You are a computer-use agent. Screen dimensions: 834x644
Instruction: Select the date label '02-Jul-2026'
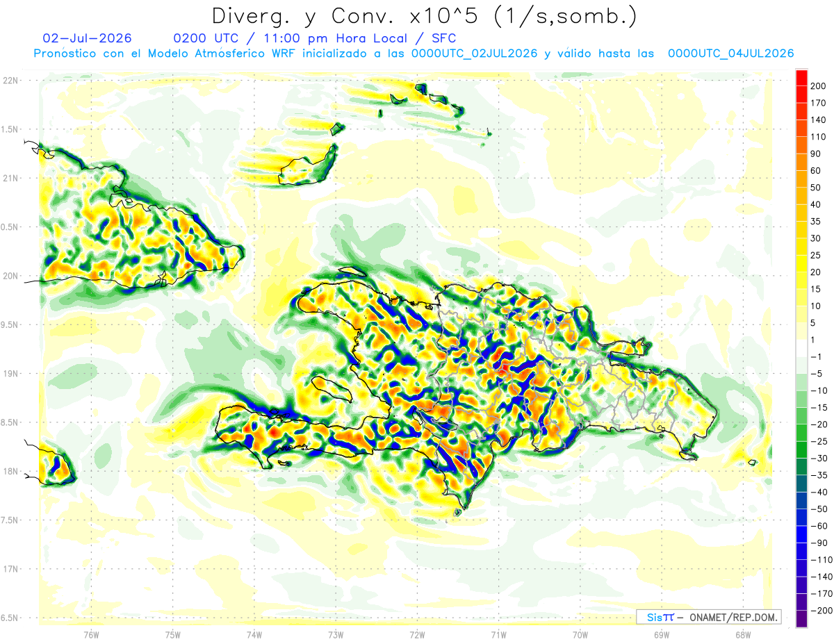[87, 38]
